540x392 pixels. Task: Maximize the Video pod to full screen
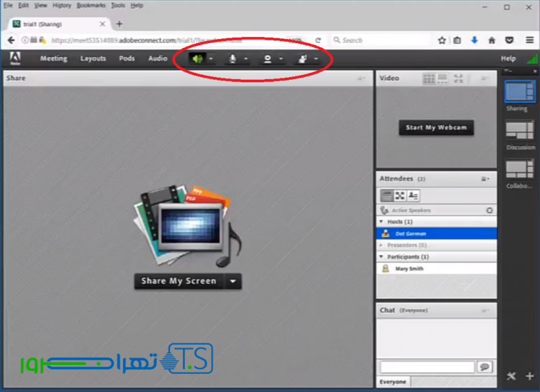[459, 79]
